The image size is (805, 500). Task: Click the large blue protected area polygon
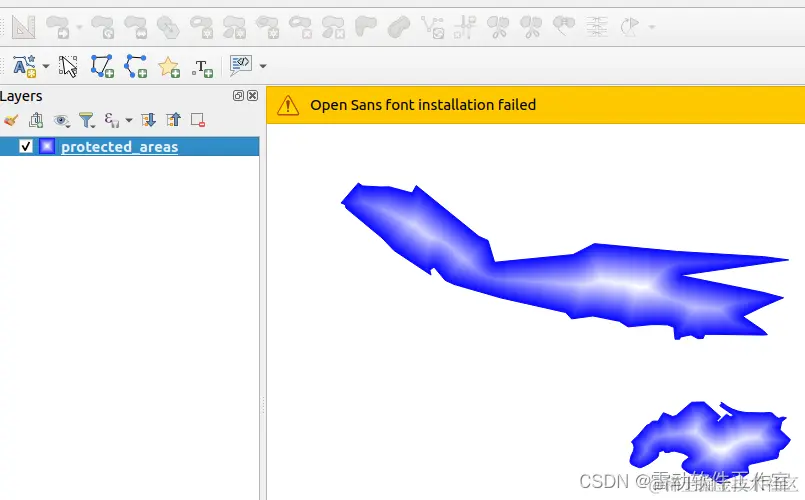click(x=590, y=280)
